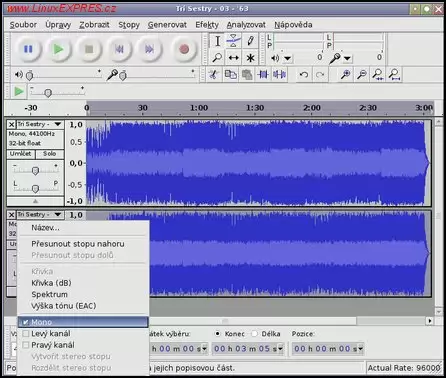446x378 pixels.
Task: Skip to start of track
Action: click(119, 49)
